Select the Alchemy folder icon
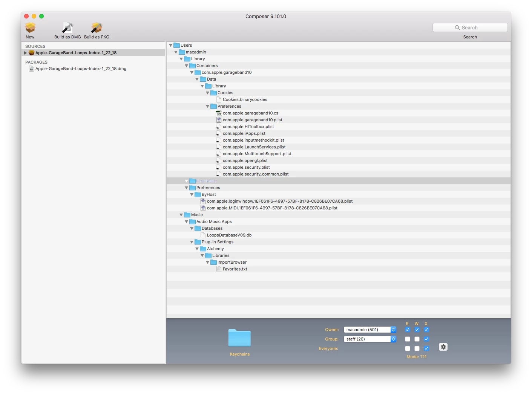Image resolution: width=532 pixels, height=394 pixels. (x=203, y=249)
